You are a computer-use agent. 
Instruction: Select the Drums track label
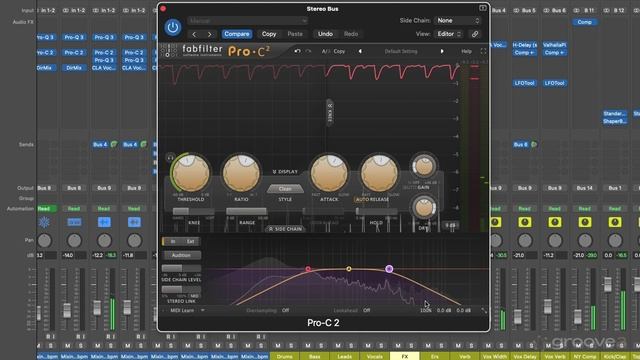(x=284, y=357)
